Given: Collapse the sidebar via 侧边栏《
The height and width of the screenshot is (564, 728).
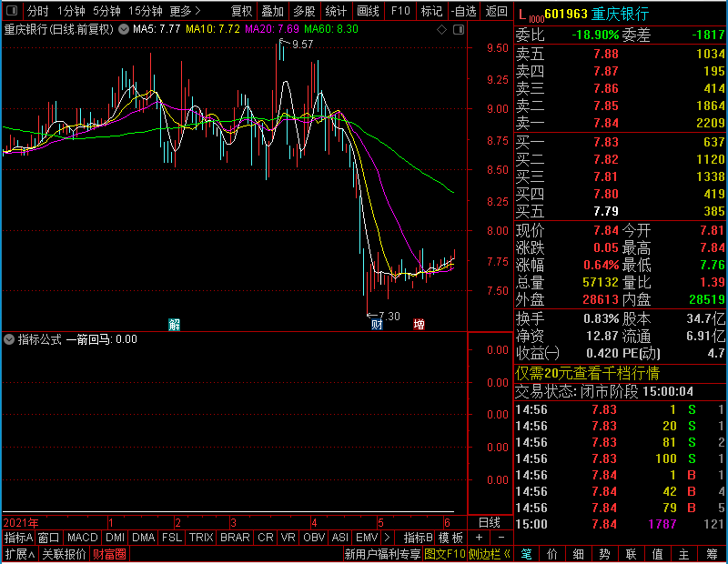Looking at the screenshot, I should (490, 554).
